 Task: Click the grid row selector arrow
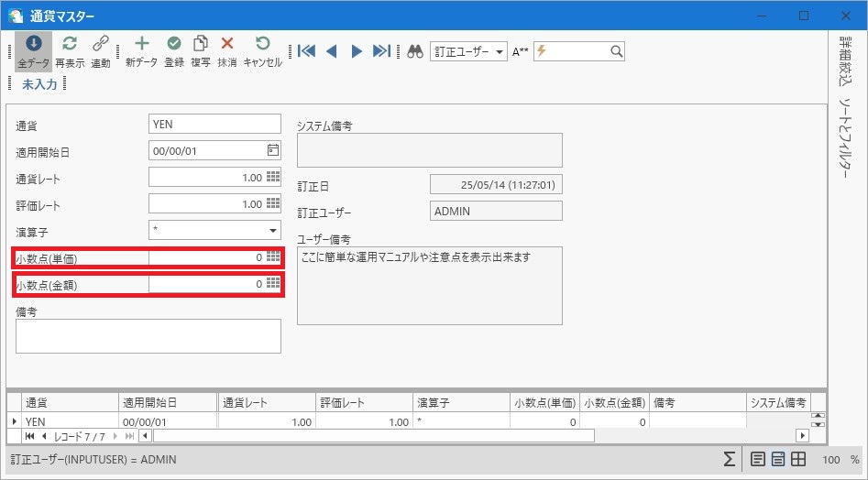15,421
